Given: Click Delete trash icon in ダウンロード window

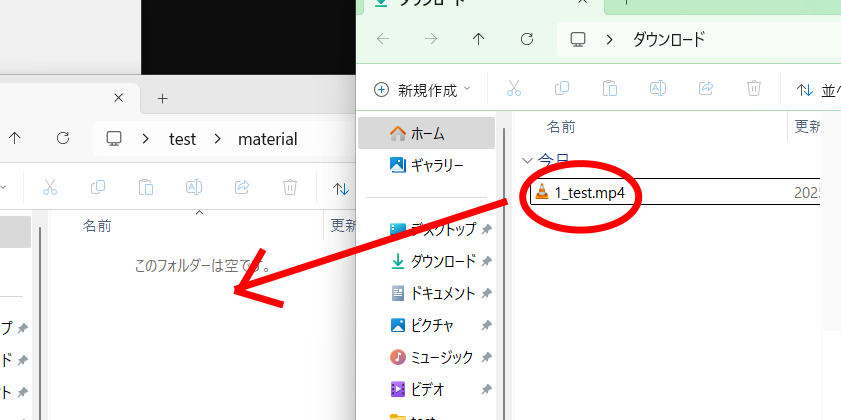Looking at the screenshot, I should pos(754,88).
